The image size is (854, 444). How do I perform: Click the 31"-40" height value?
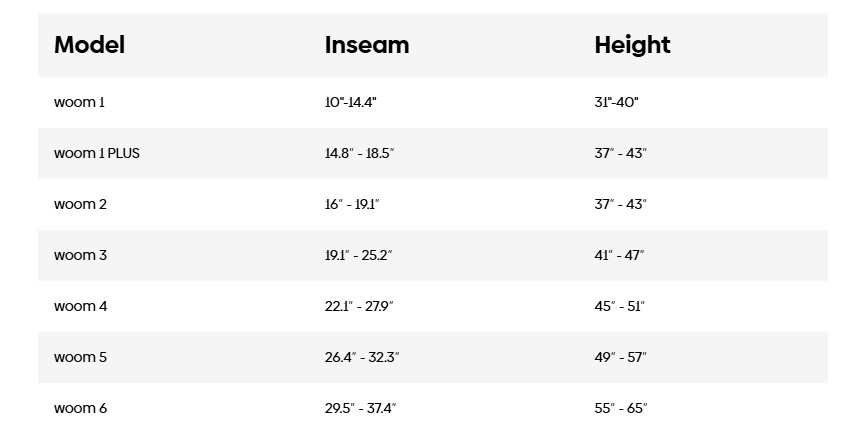click(616, 102)
